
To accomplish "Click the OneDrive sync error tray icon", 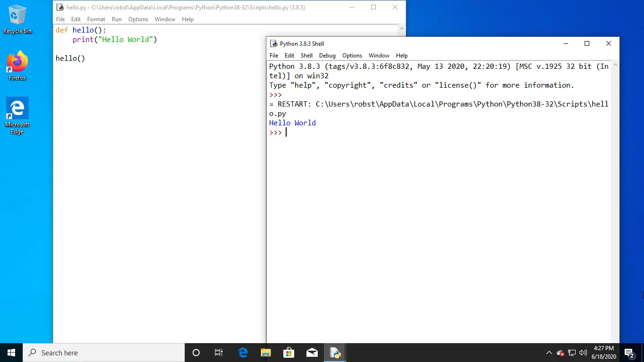I will click(560, 352).
